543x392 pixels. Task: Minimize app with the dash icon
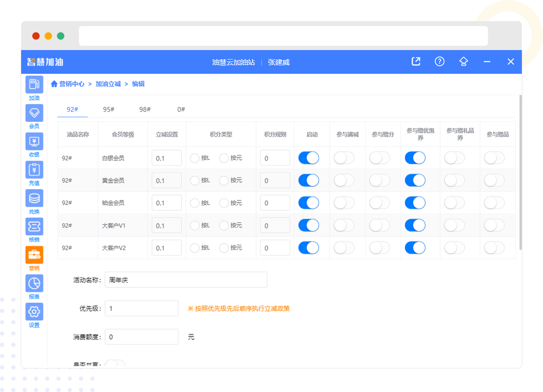[x=487, y=62]
